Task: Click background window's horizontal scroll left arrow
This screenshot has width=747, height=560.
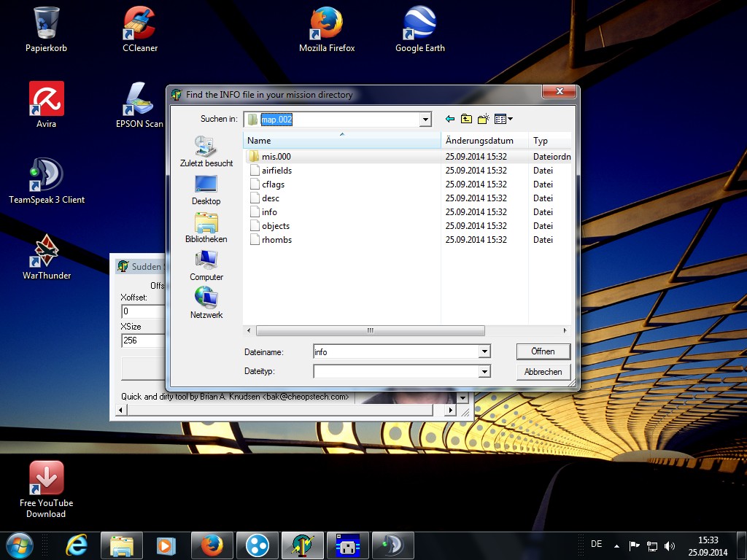Action: coord(121,410)
